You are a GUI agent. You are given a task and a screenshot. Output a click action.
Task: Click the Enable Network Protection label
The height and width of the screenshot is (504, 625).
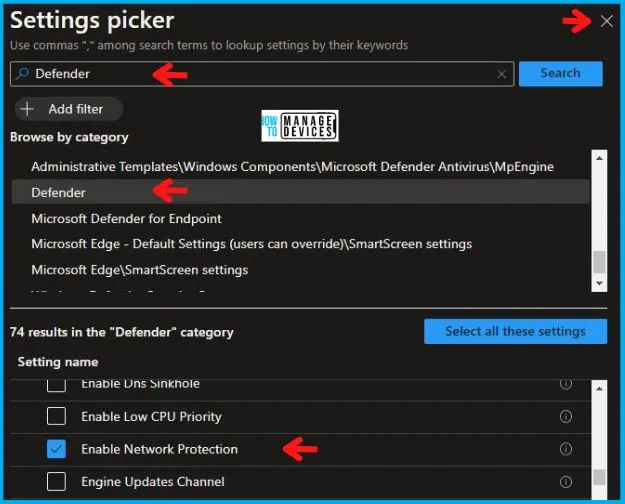159,449
